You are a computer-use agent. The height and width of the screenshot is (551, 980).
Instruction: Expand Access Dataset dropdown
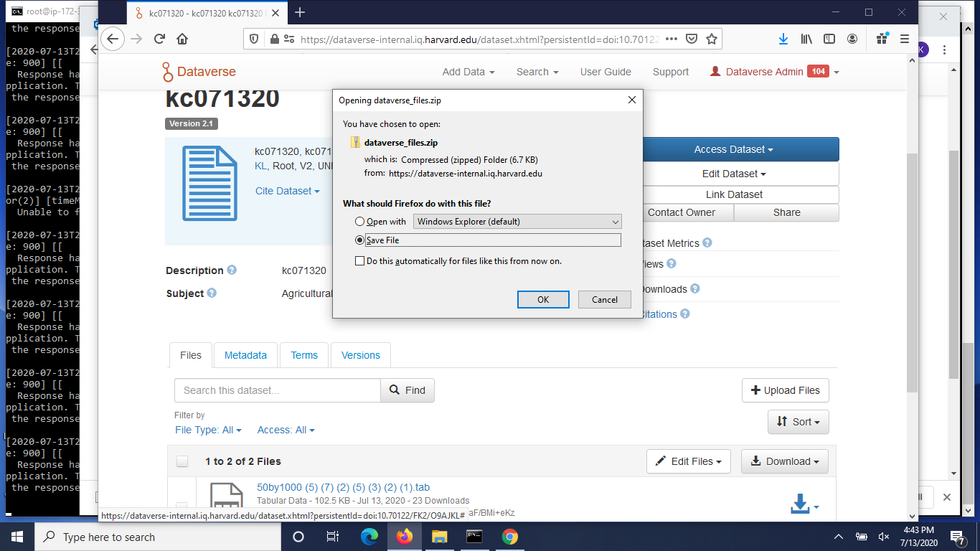tap(734, 149)
